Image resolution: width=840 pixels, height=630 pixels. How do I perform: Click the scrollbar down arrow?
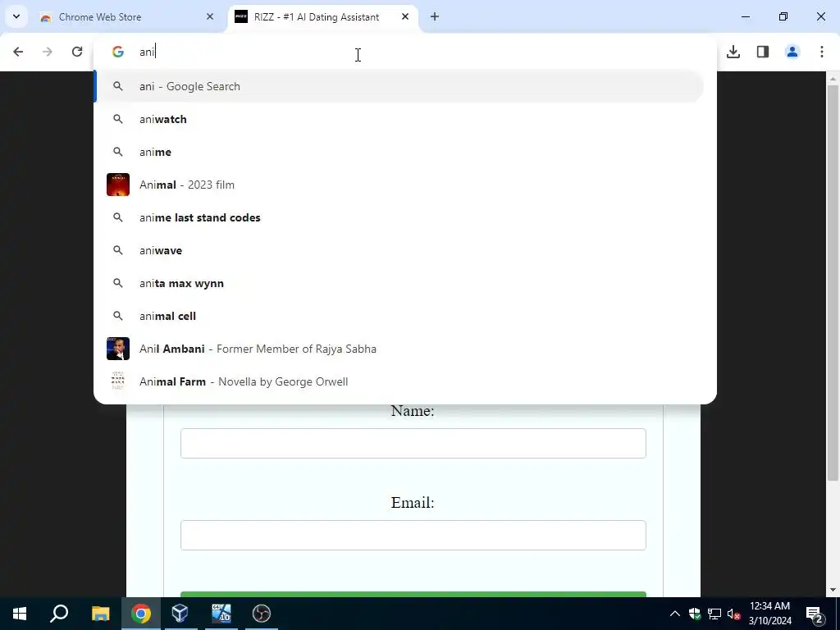833,590
